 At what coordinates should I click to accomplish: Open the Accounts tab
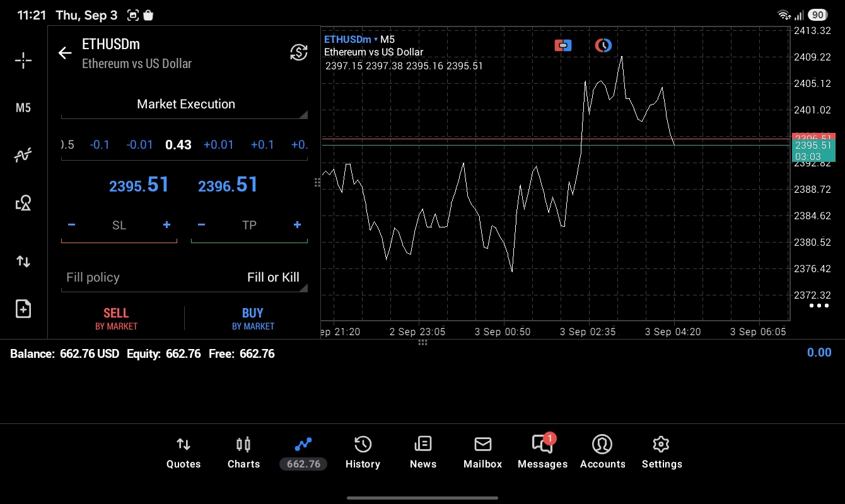[602, 453]
